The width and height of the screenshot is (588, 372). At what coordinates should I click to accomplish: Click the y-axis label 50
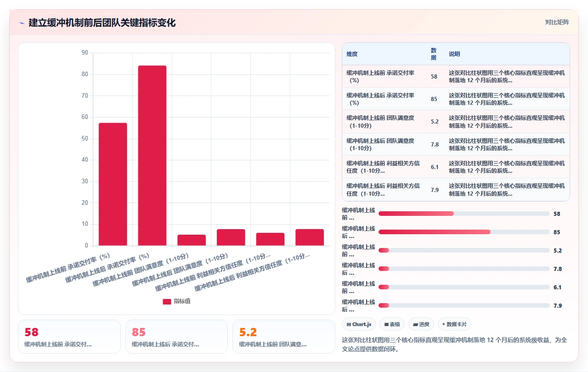[85, 138]
